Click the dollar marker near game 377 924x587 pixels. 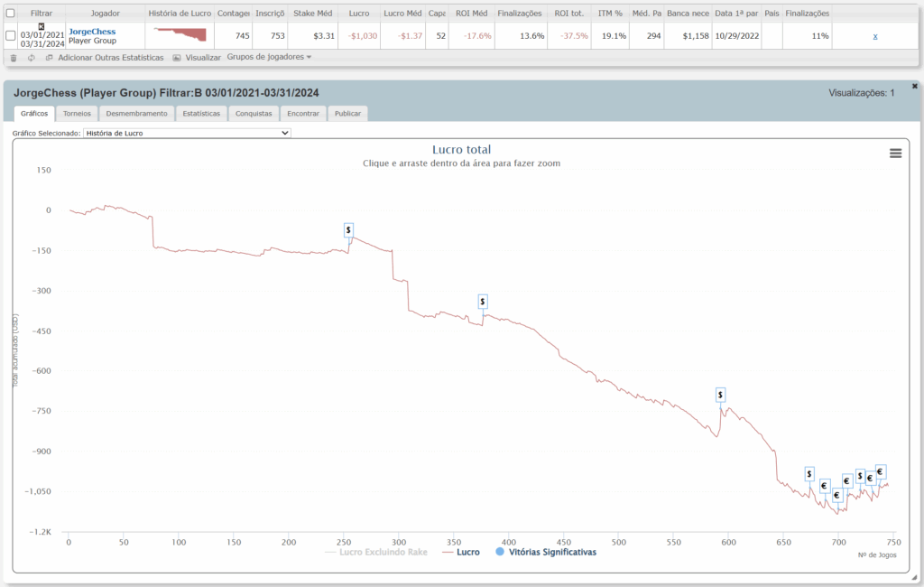483,301
